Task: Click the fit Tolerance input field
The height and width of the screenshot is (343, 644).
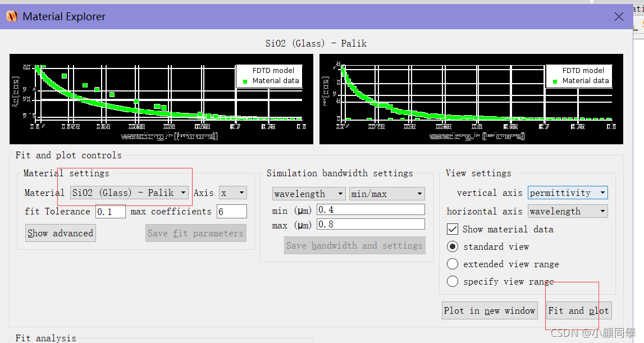Action: [111, 212]
